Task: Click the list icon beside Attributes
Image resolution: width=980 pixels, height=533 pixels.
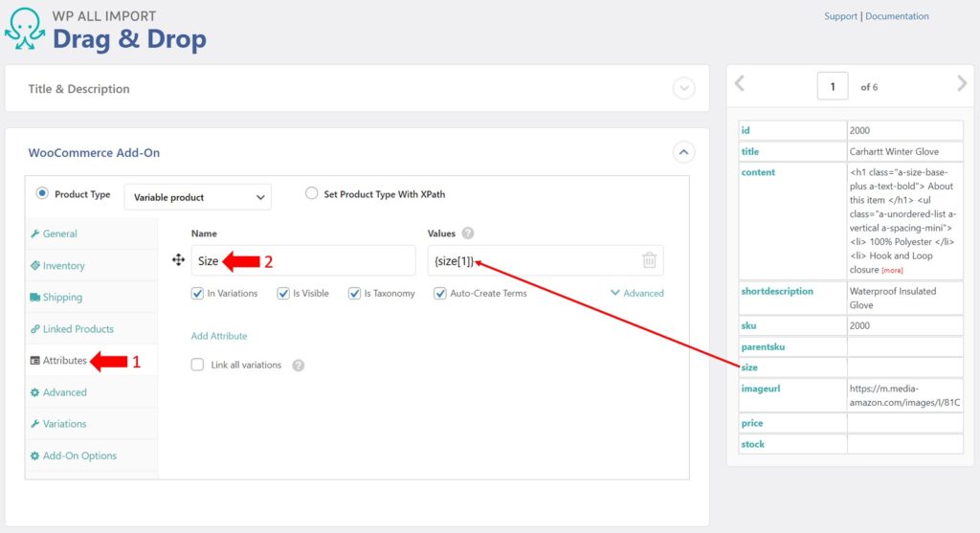Action: point(35,361)
